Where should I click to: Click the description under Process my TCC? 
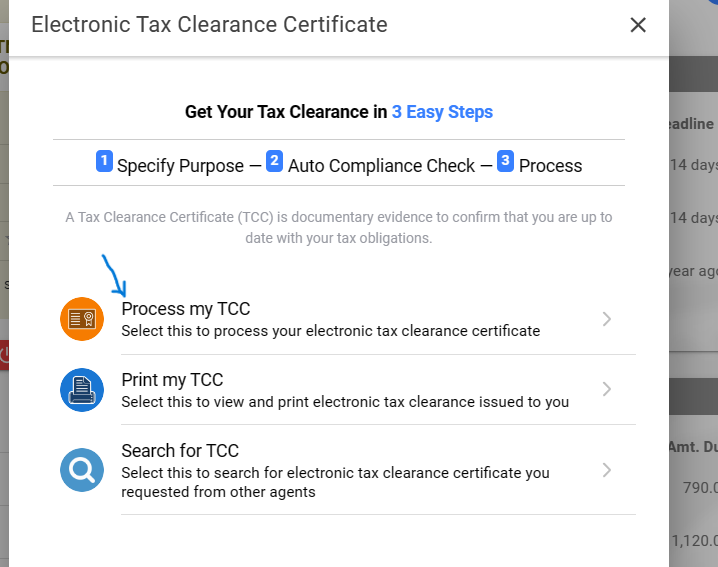click(x=330, y=331)
